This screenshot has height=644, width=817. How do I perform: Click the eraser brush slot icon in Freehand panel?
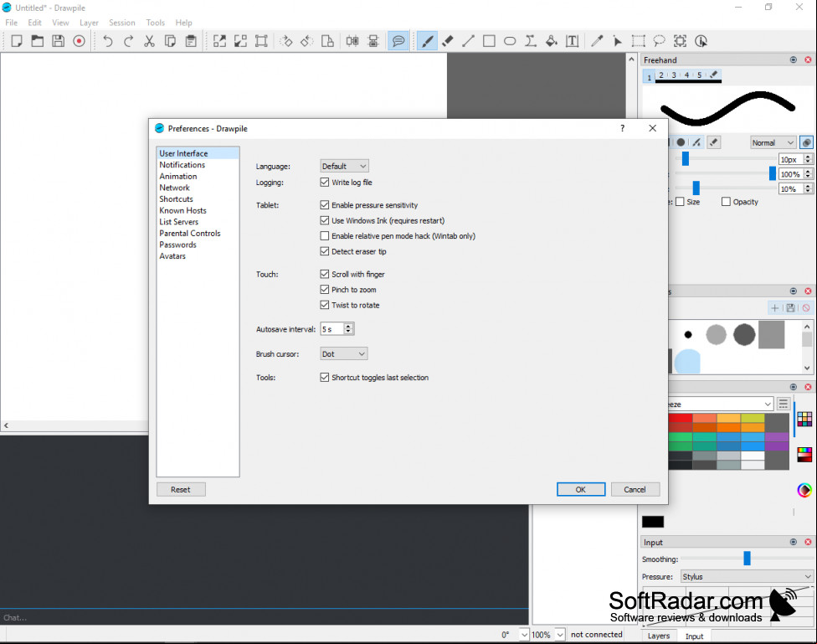pos(714,75)
